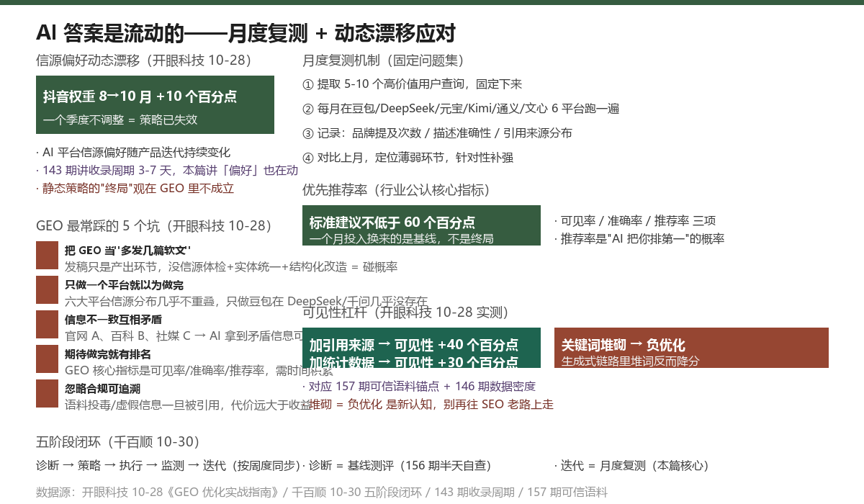Click the footer '数据源：开眼科技 10-28' line

(x=322, y=492)
